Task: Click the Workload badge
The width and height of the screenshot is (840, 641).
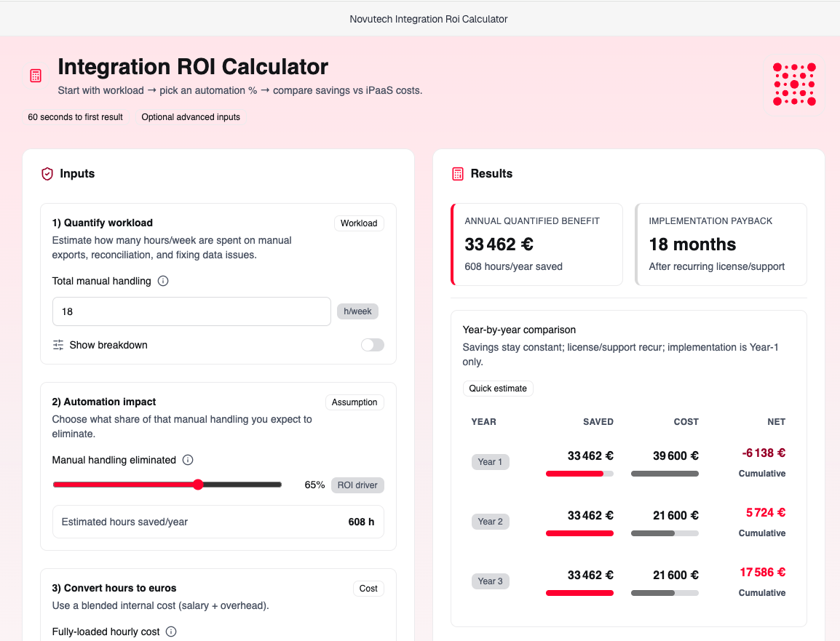Action: click(359, 223)
